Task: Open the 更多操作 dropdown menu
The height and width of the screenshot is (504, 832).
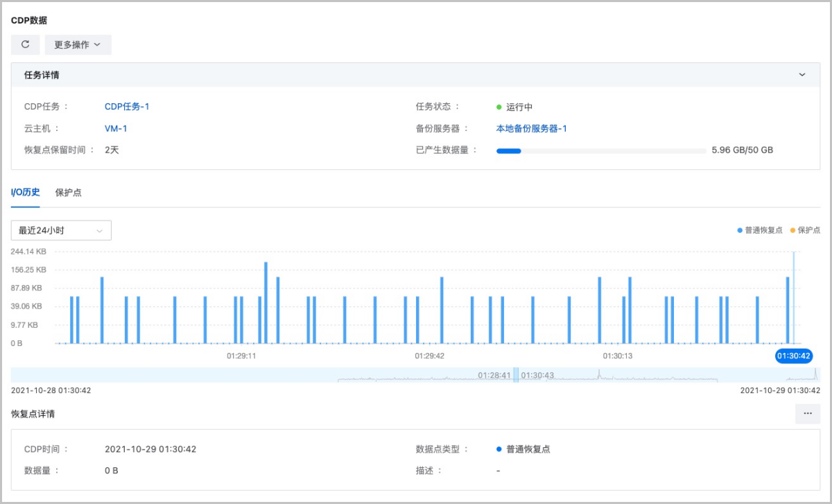Action: pyautogui.click(x=78, y=44)
